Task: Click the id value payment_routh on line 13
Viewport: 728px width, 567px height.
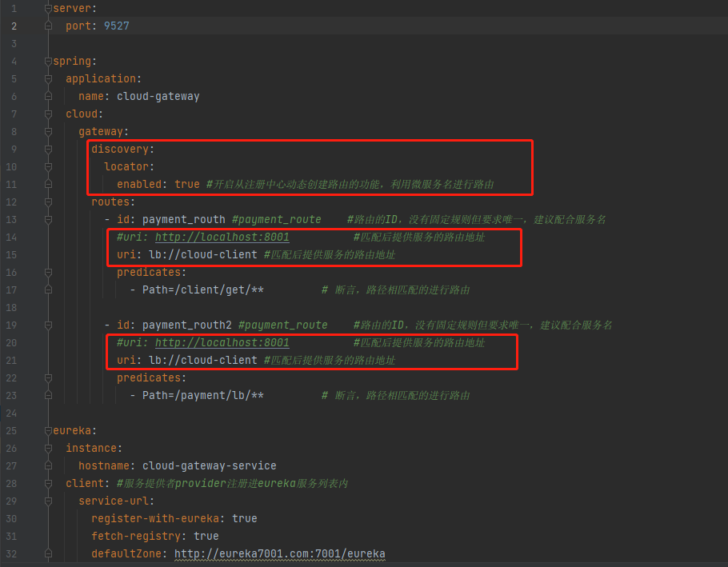Action: [x=183, y=220]
